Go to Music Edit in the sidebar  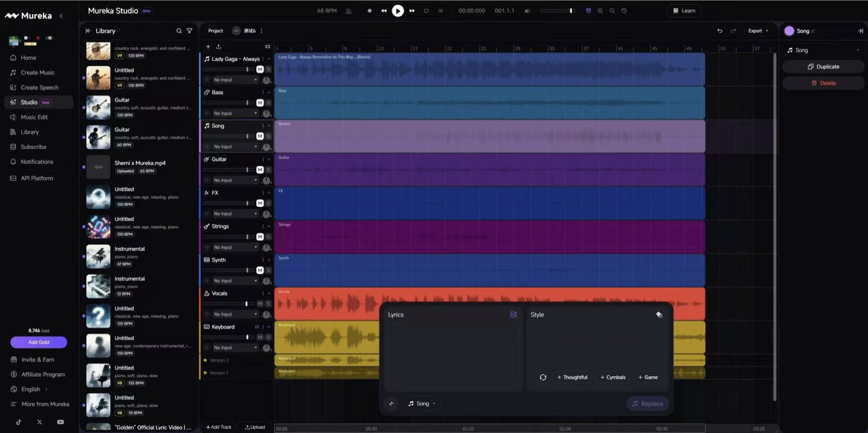(x=34, y=117)
